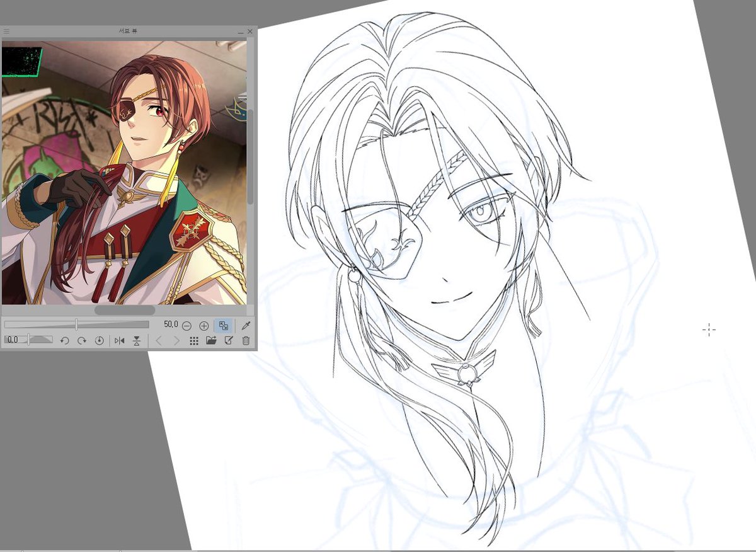Screen dimensions: 756x552
Task: Click the reference image in Sub View
Action: (124, 173)
